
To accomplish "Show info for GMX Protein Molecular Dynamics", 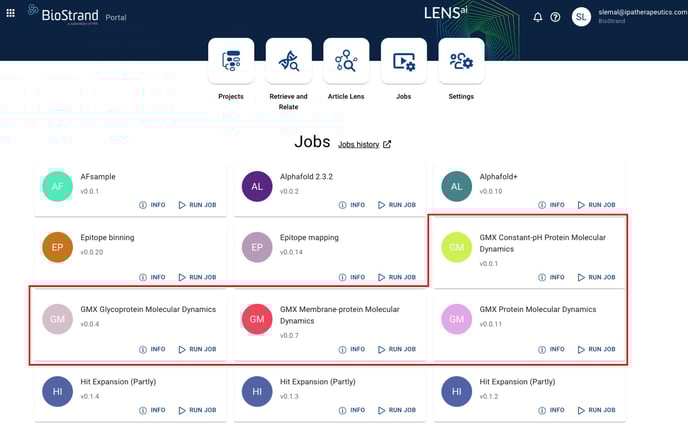I will click(552, 349).
